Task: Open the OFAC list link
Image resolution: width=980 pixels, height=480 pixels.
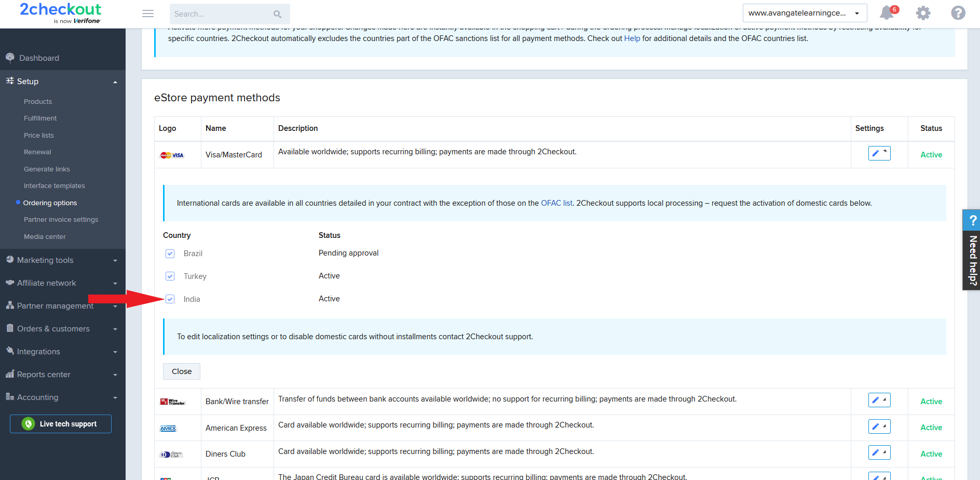Action: click(556, 203)
